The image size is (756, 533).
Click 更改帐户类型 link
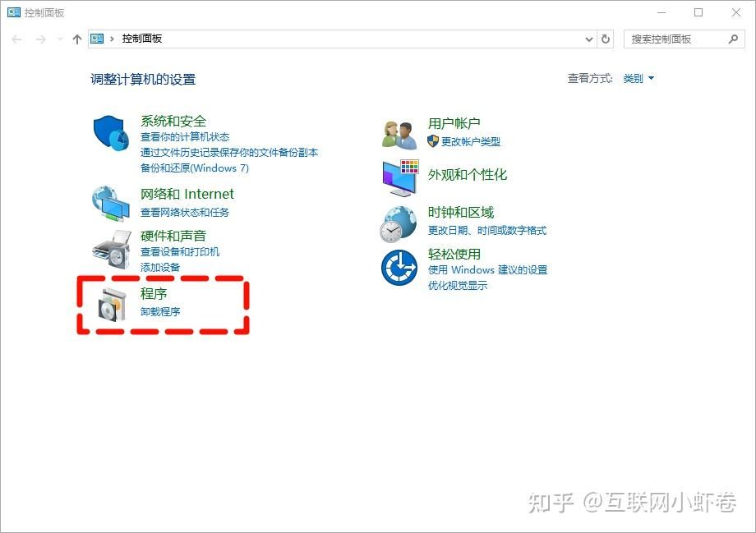click(470, 141)
